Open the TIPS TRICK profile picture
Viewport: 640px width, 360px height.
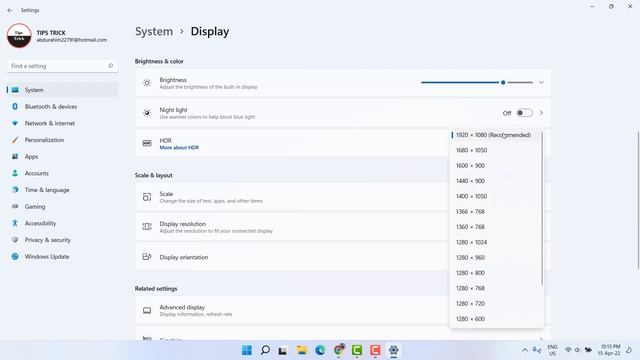tap(19, 36)
